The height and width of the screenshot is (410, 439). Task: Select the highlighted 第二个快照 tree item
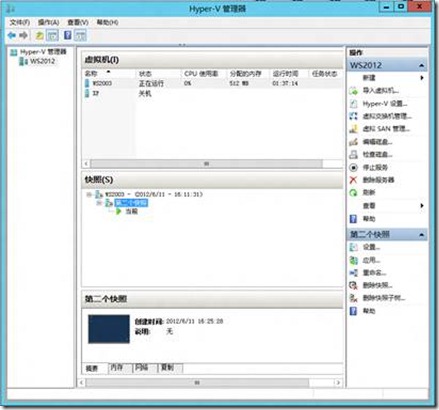(131, 203)
